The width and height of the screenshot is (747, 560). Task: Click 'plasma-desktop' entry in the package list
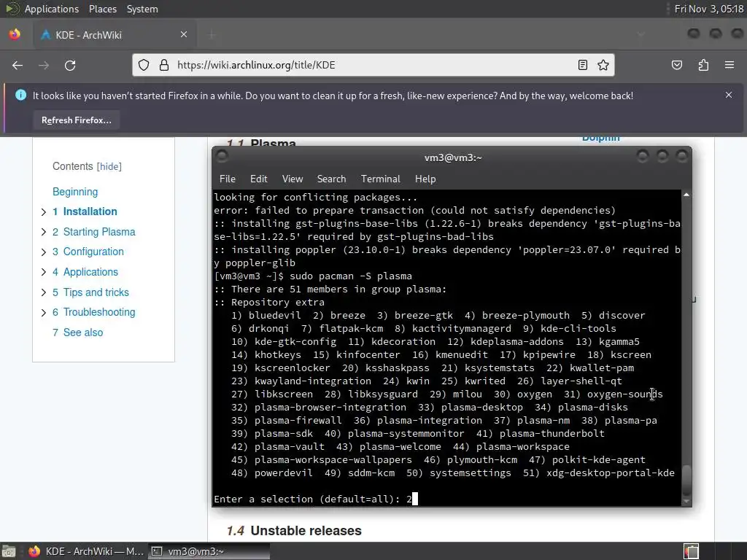pos(481,408)
